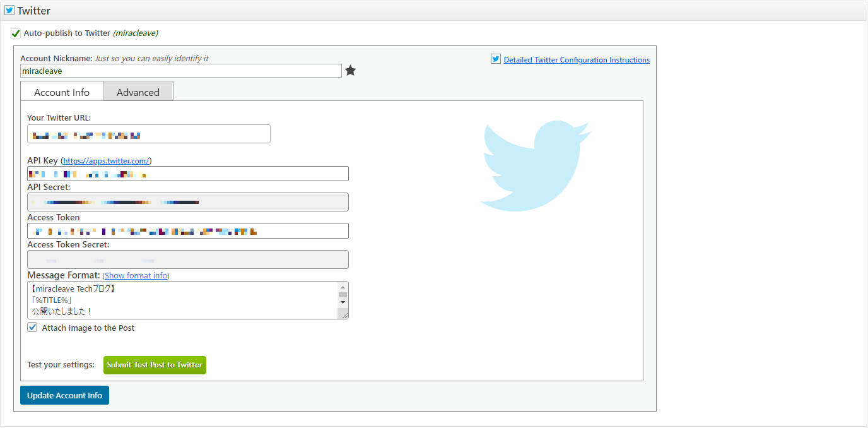Image resolution: width=868 pixels, height=428 pixels.
Task: Click the star icon next to the nickname field
Action: (x=351, y=71)
